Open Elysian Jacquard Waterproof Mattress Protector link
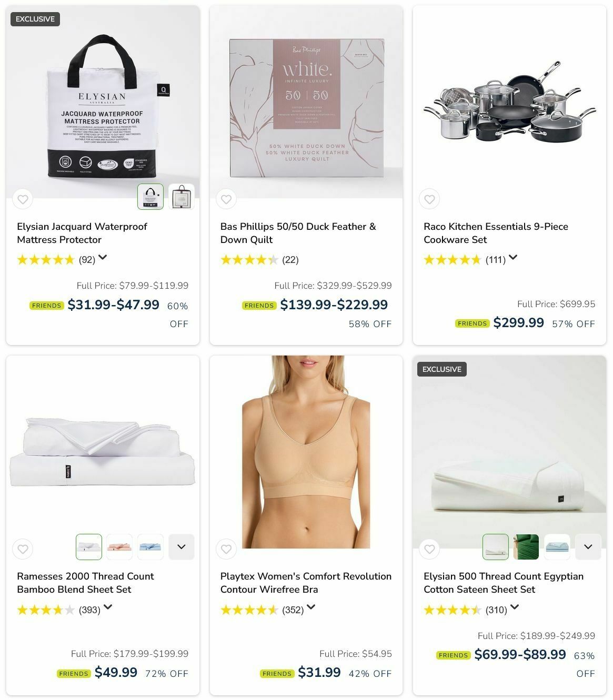 pos(82,233)
